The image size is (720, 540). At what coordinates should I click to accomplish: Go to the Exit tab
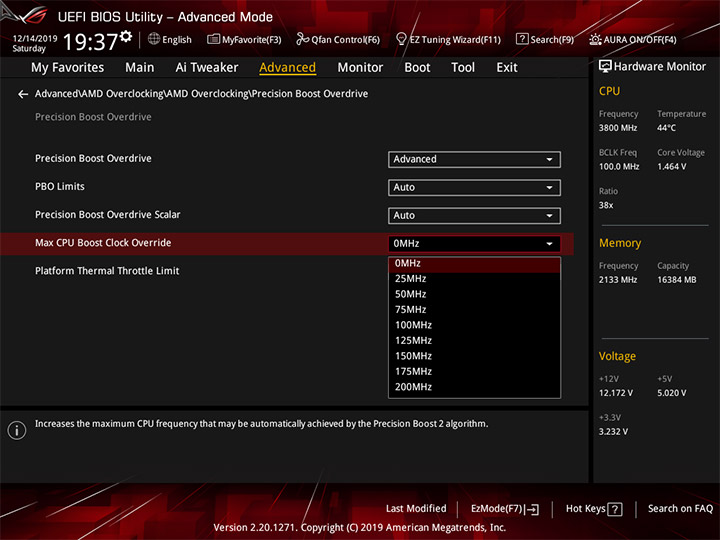pos(506,68)
